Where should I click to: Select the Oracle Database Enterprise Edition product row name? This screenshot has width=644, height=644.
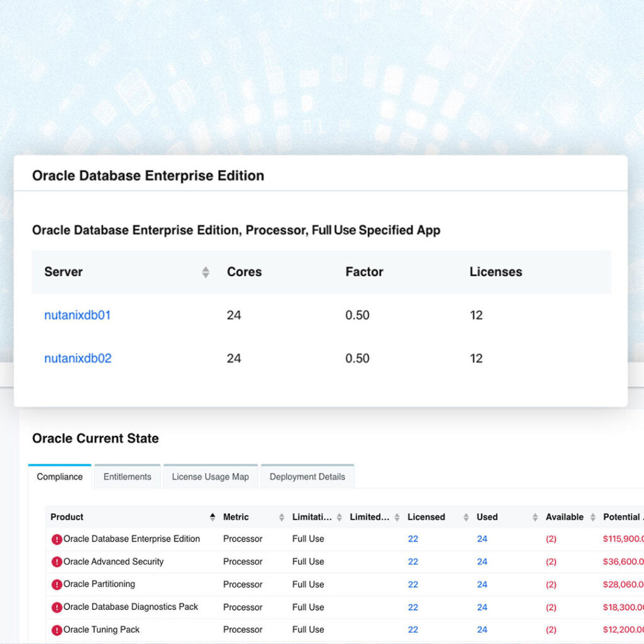131,539
